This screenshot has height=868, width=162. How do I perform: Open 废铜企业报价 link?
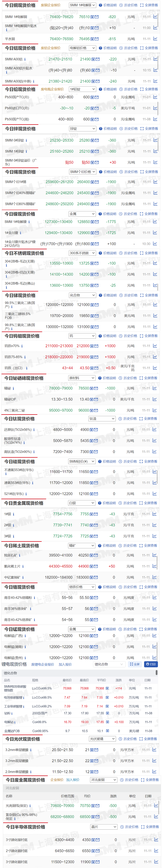pyautogui.click(x=51, y=5)
